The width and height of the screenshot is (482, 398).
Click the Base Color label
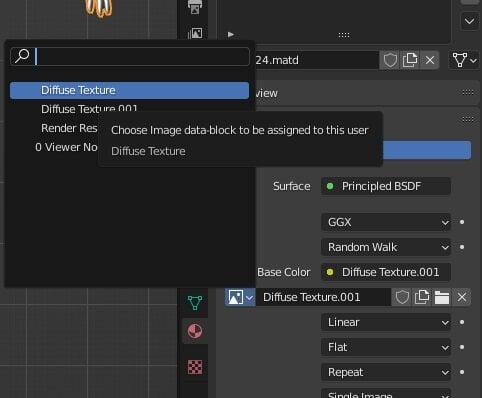[284, 272]
